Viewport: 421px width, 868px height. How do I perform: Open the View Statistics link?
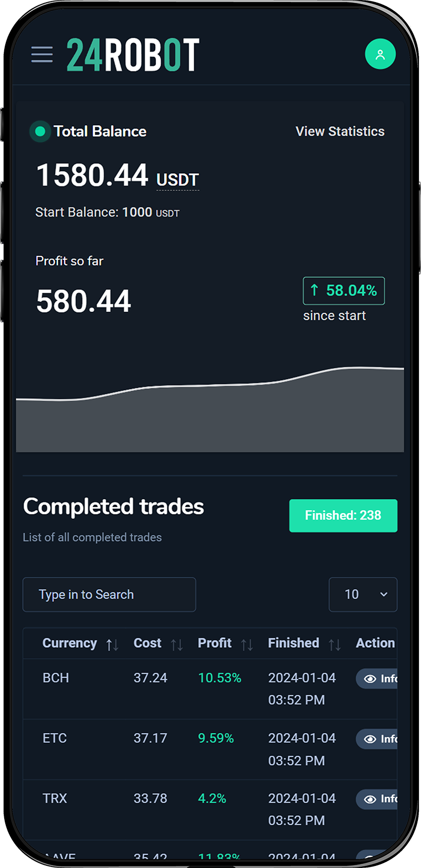340,131
